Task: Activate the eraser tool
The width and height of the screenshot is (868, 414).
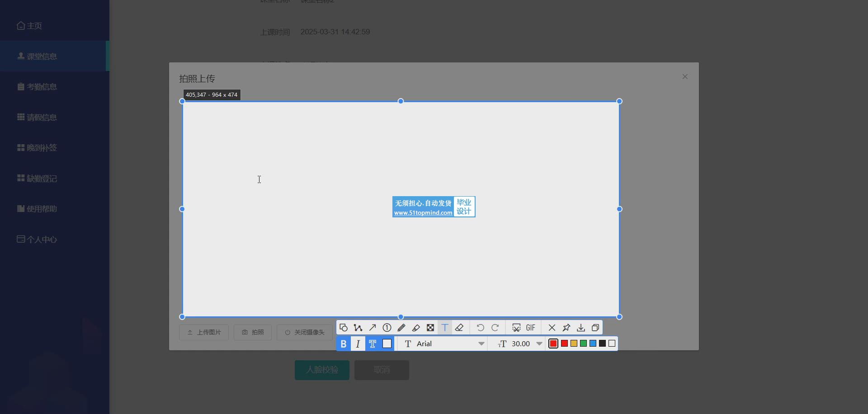Action: tap(459, 328)
